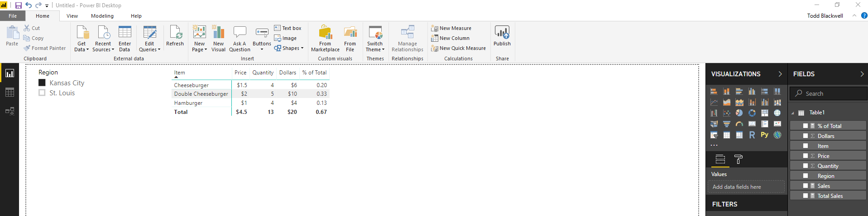This screenshot has height=216, width=868.
Task: Select the stacked bar chart visual
Action: point(714,91)
